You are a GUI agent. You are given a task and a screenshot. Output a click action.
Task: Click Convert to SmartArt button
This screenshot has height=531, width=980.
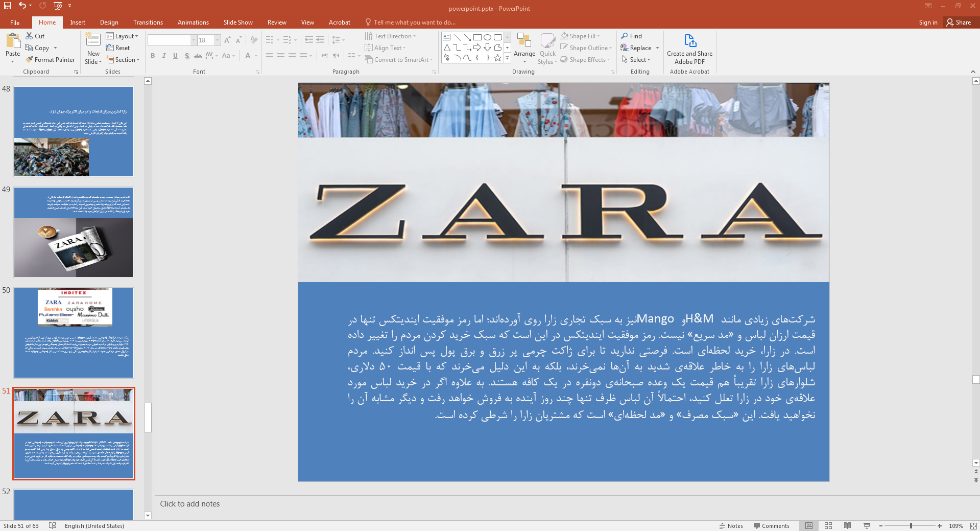click(399, 59)
